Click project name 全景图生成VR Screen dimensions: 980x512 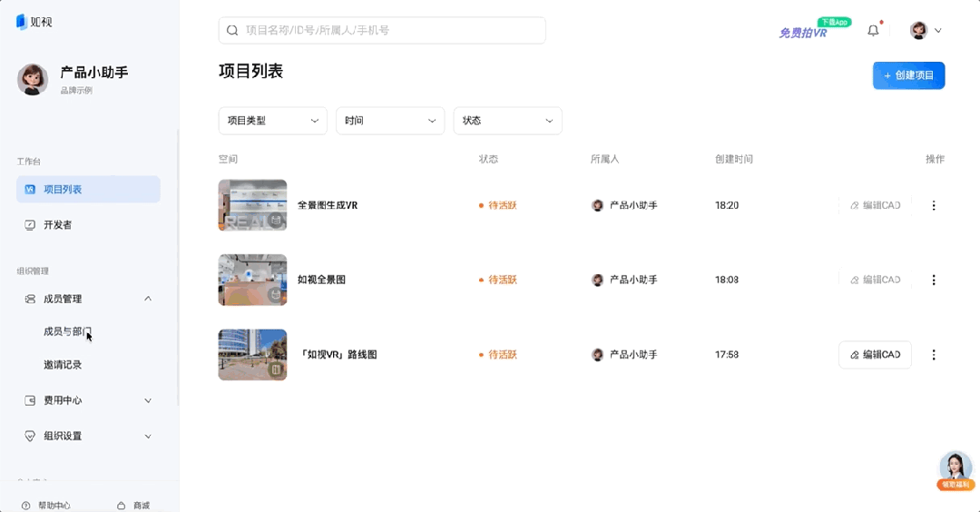click(x=328, y=205)
